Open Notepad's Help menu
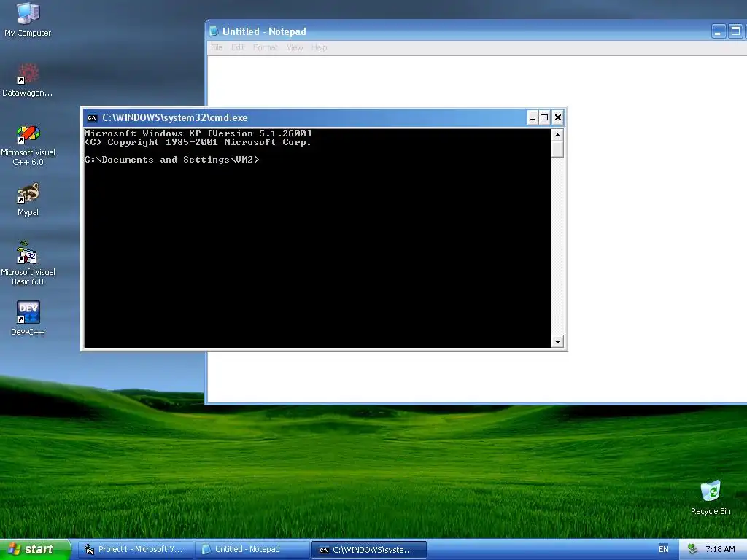747x560 pixels. coord(320,47)
